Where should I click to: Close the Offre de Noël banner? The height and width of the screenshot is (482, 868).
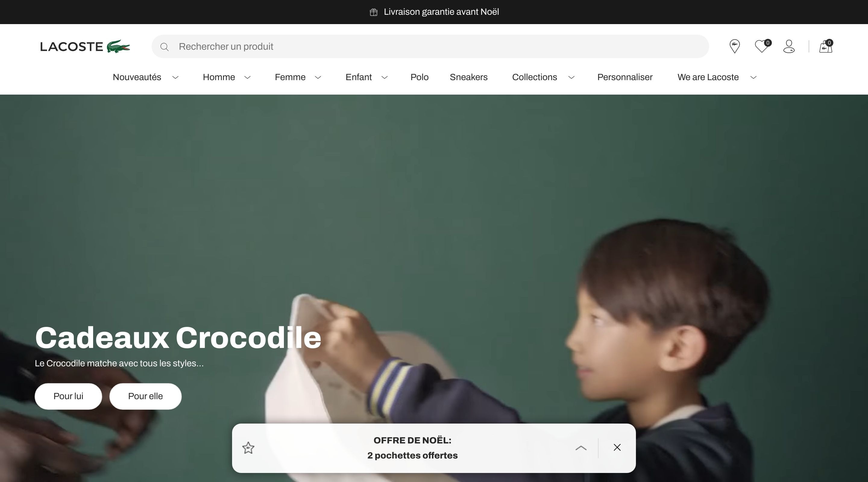(x=617, y=447)
